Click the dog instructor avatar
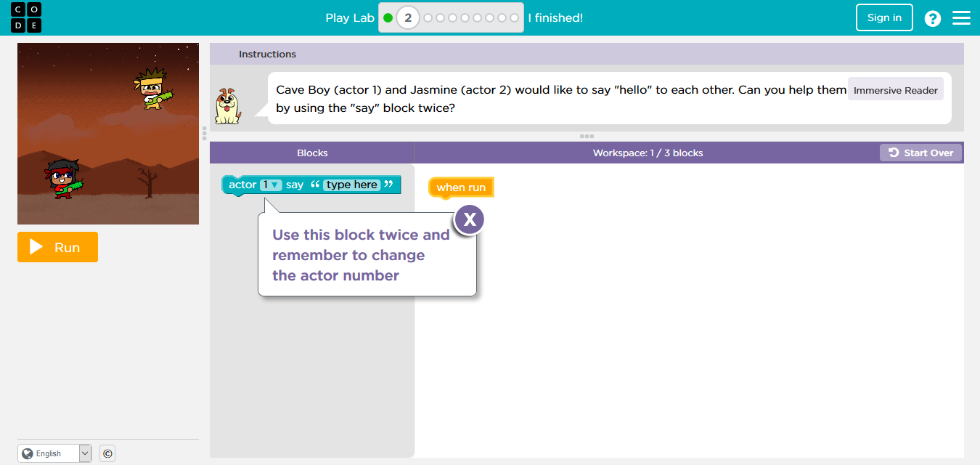The width and height of the screenshot is (980, 465). (227, 106)
